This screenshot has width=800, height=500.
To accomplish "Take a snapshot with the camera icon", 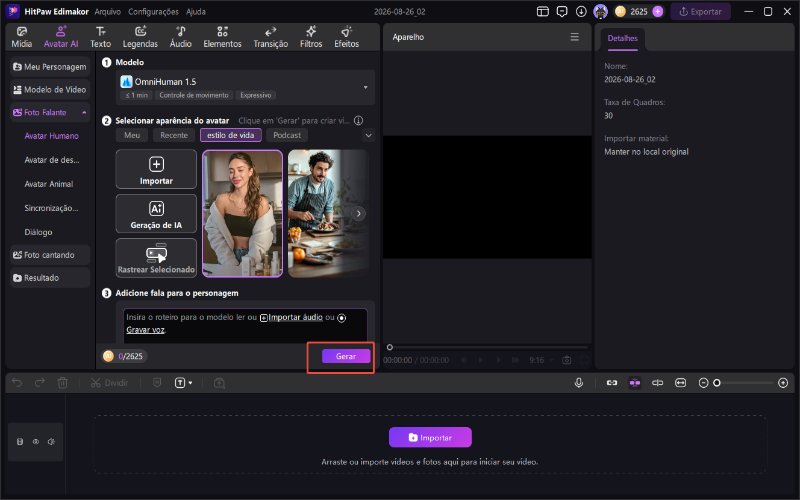I will click(x=566, y=360).
